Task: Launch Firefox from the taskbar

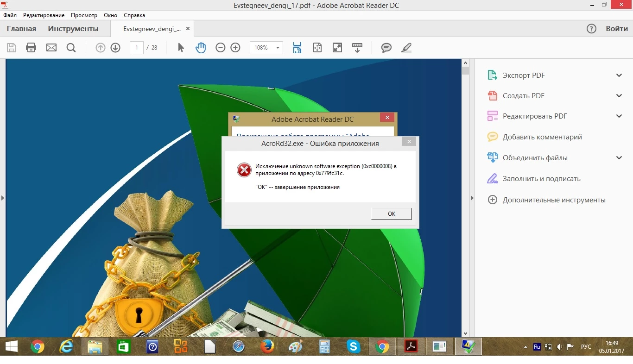Action: 267,346
